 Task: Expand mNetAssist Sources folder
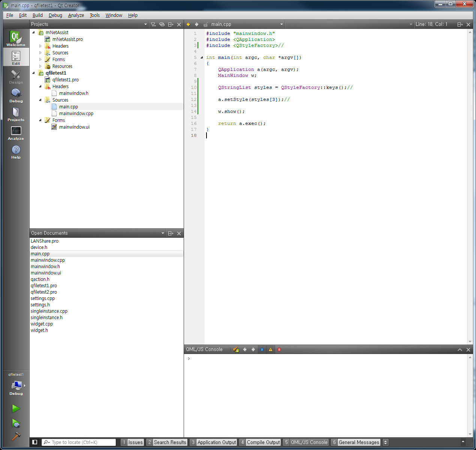tap(40, 53)
